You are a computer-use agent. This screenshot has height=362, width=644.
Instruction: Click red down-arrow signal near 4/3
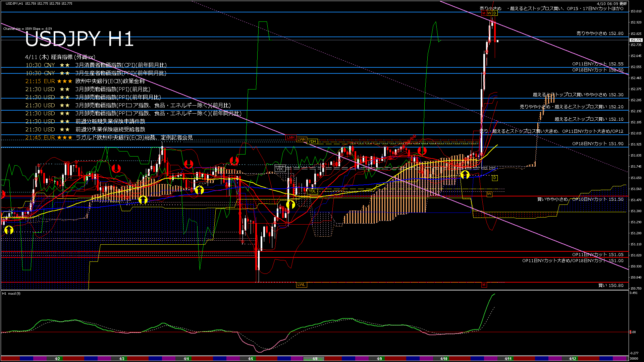click(116, 168)
